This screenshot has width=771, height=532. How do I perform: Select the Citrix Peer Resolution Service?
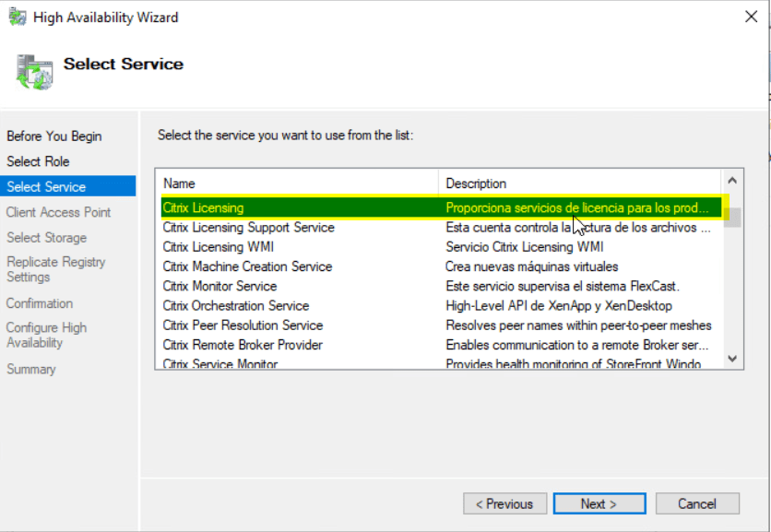pos(277,325)
